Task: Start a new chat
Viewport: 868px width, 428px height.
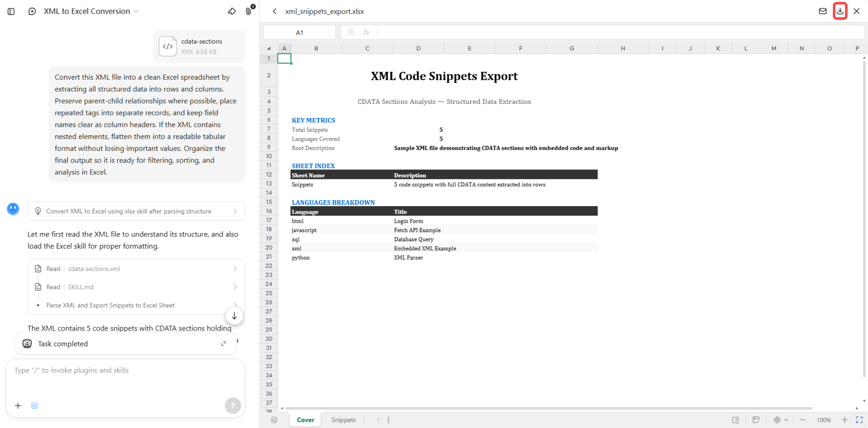Action: 32,11
